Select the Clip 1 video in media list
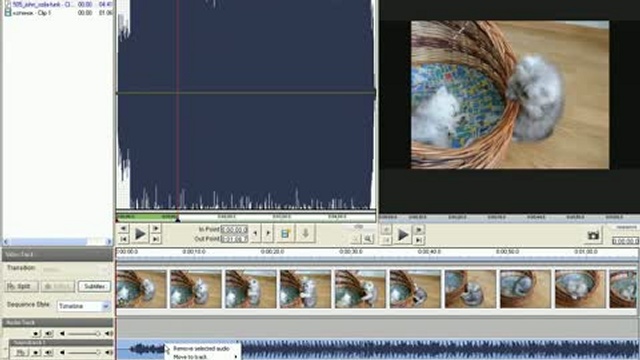Image resolution: width=640 pixels, height=360 pixels. [x=58, y=13]
